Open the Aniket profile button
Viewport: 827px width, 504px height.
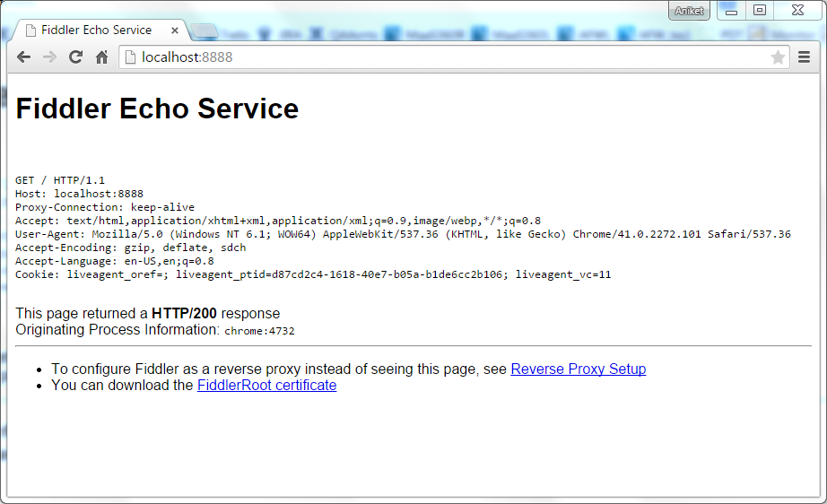pyautogui.click(x=689, y=11)
